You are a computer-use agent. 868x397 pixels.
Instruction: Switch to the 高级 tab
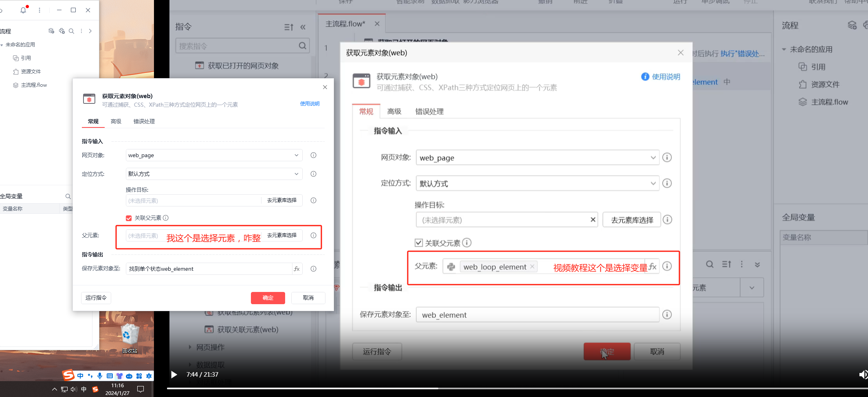116,121
